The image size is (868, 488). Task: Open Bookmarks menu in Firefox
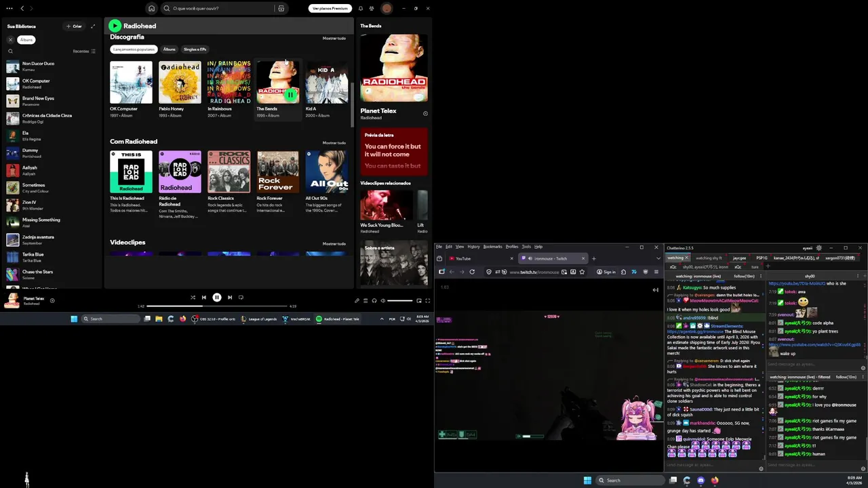click(492, 247)
